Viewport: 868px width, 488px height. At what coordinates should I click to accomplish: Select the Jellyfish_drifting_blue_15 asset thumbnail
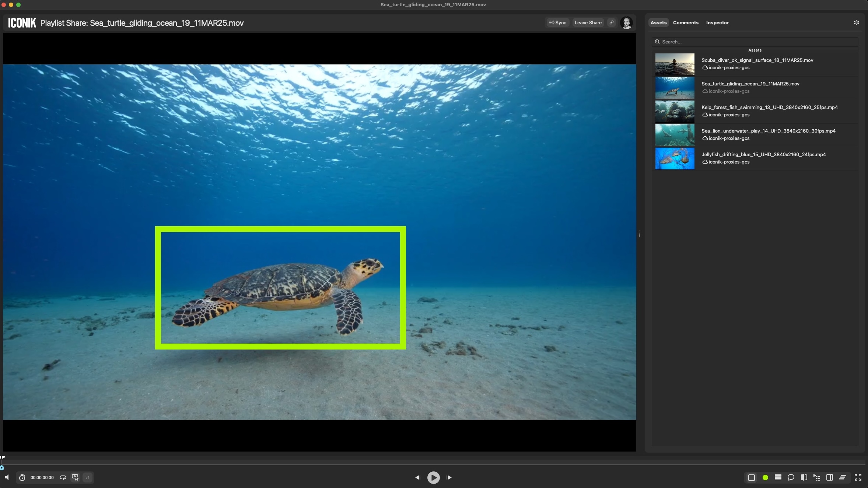coord(675,158)
